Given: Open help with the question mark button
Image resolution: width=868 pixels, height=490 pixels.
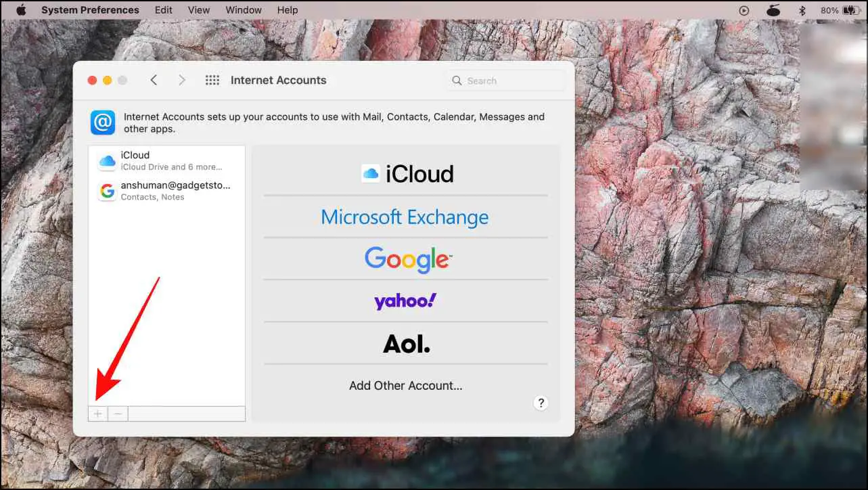Looking at the screenshot, I should 541,403.
